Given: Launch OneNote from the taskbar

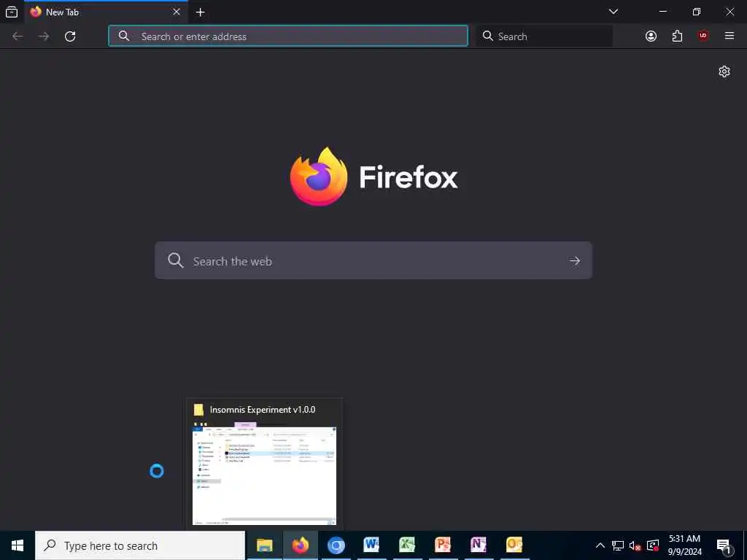Looking at the screenshot, I should [479, 545].
